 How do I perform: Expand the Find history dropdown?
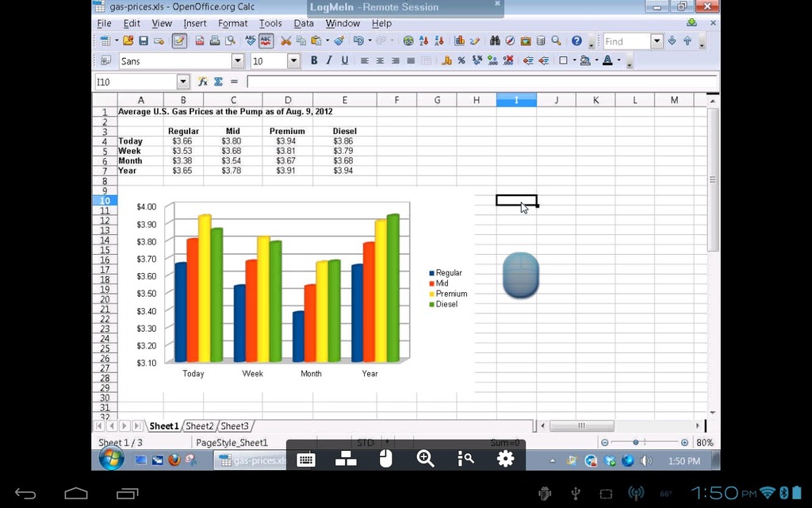point(657,41)
